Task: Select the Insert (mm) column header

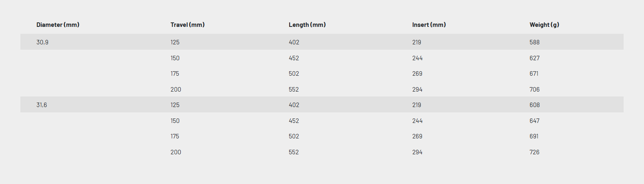Action: (x=429, y=25)
